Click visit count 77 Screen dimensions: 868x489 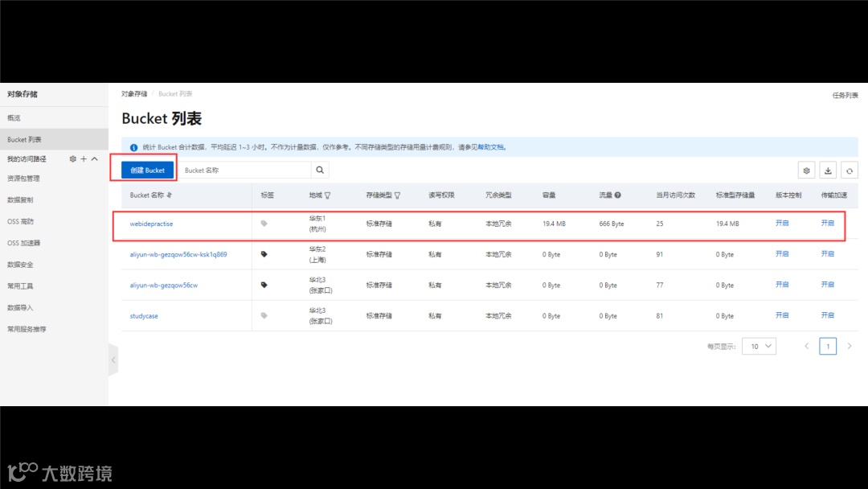(659, 286)
